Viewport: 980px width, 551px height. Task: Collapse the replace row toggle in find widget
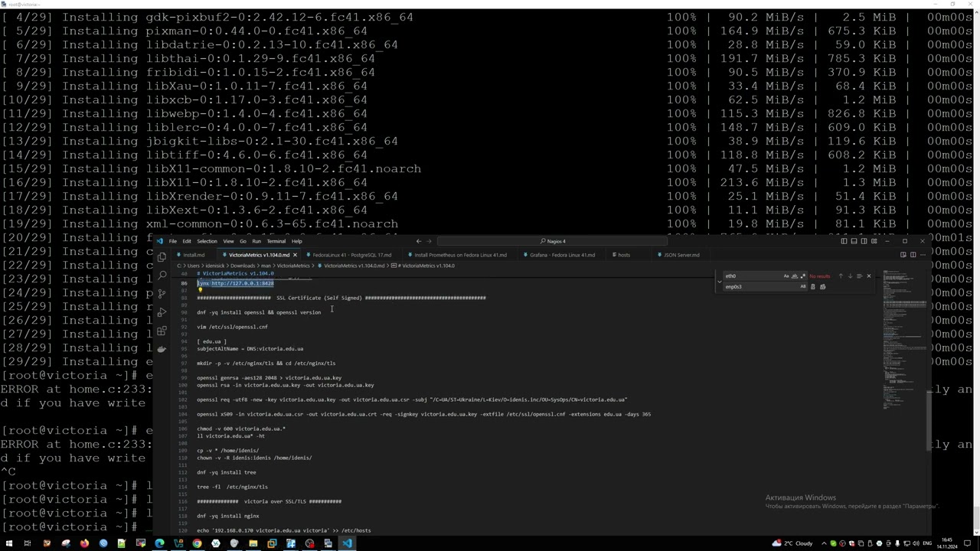click(x=720, y=282)
